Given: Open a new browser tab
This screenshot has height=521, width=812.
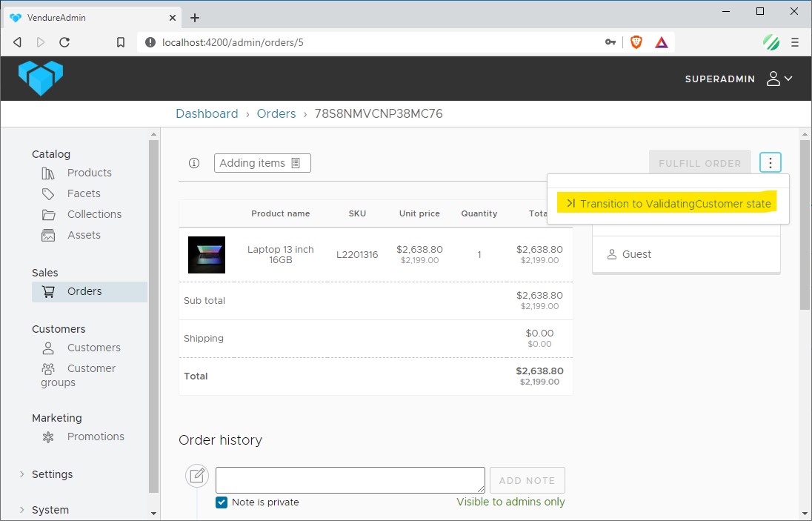Looking at the screenshot, I should [x=195, y=18].
